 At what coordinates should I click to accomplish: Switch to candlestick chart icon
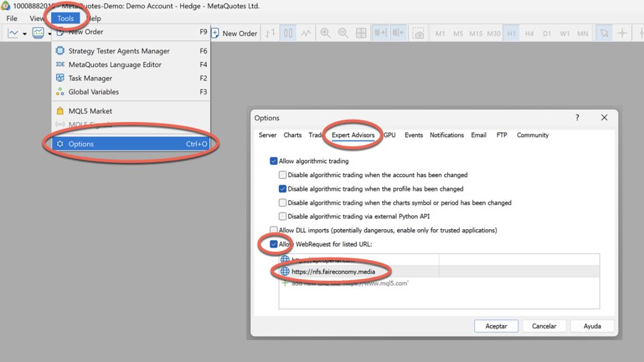click(x=288, y=34)
